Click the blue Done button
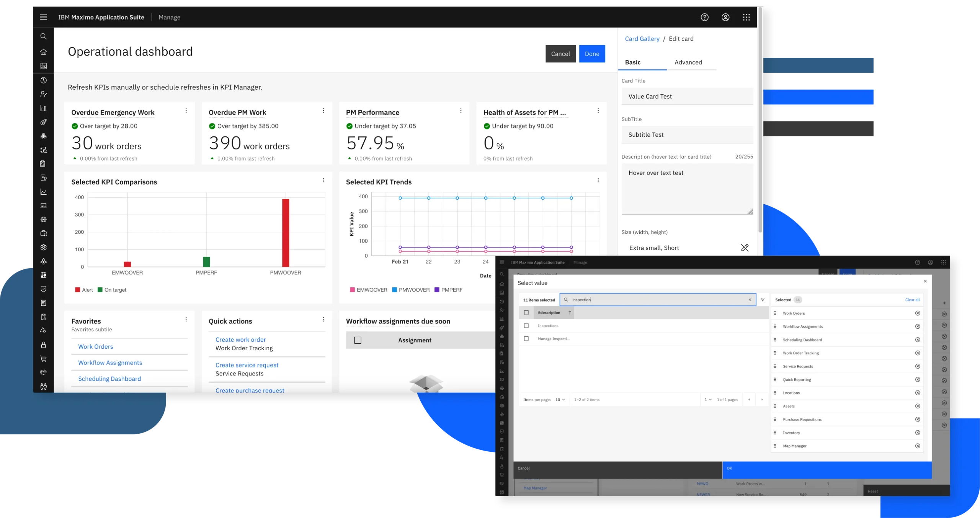 pos(591,54)
